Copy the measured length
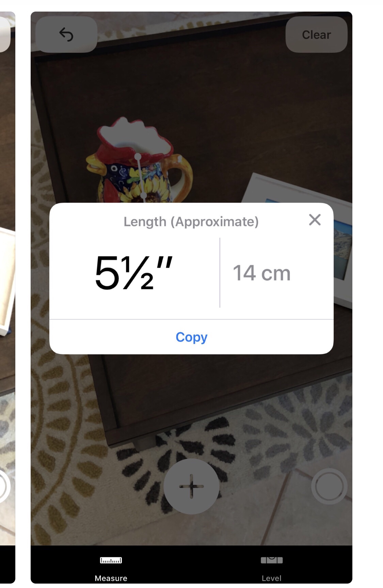The width and height of the screenshot is (383, 588). coord(191,337)
